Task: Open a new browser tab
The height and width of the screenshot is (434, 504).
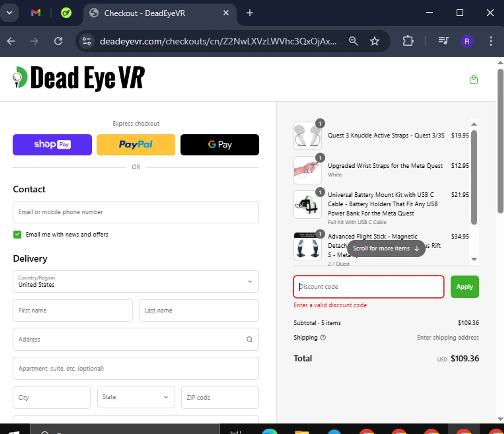Action: click(x=250, y=13)
